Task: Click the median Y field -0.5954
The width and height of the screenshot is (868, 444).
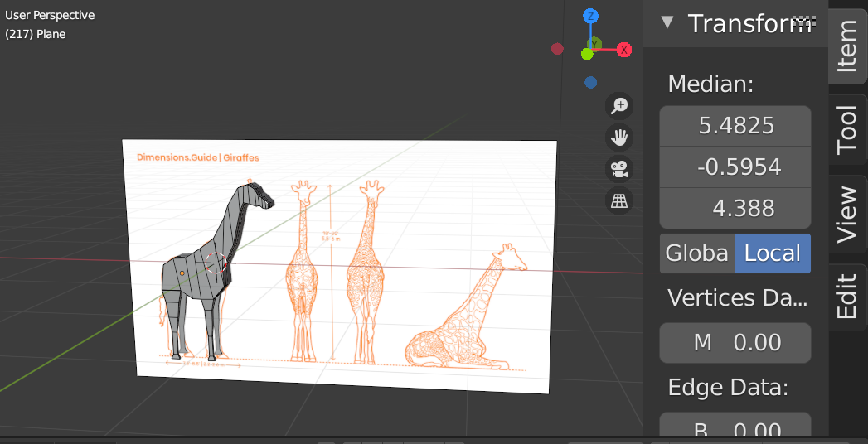Action: [735, 166]
